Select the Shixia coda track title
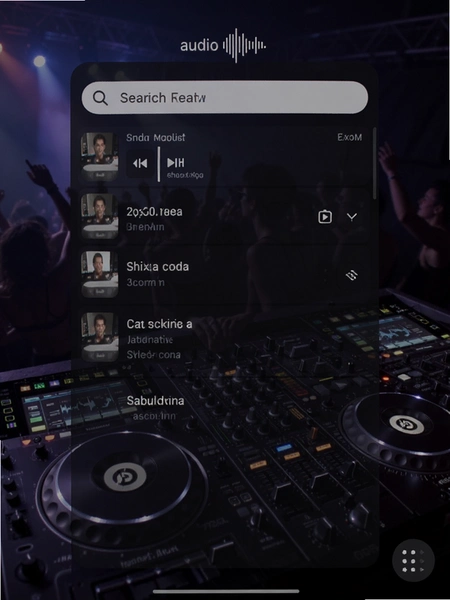Screen dimensions: 450x600 [157, 266]
